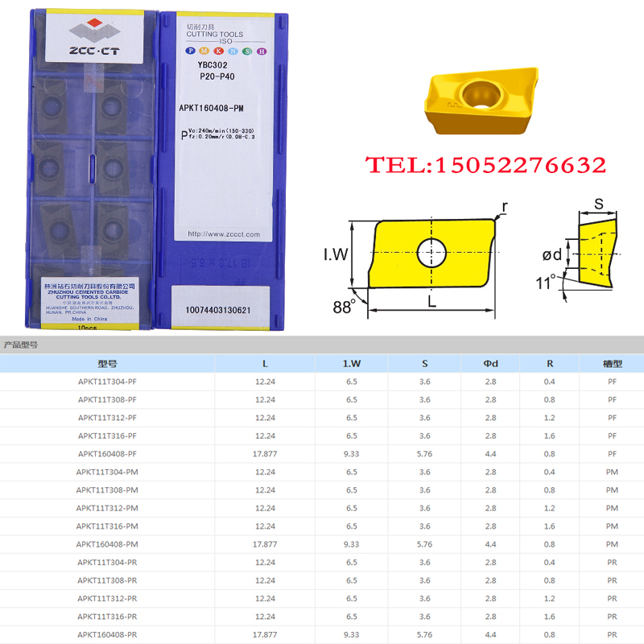Click the 12.24 L value in APKT11T304-PF row
Screen dimensions: 644x644
click(265, 382)
